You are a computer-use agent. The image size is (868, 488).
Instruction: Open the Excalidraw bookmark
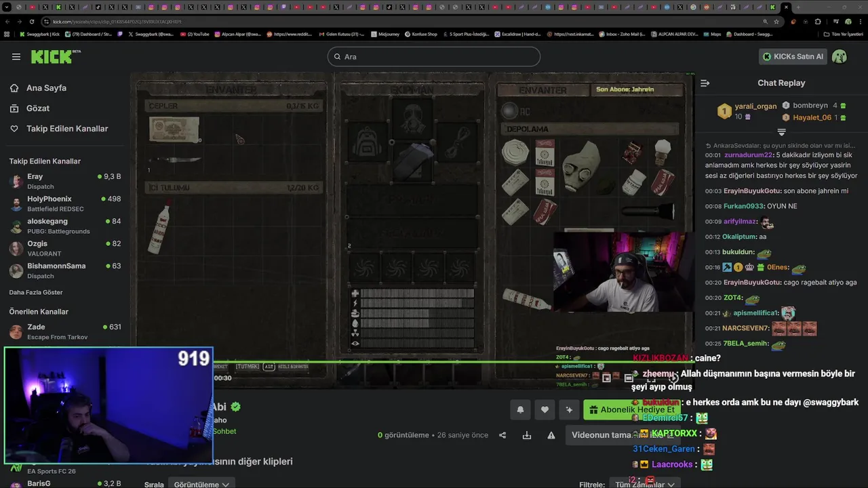click(517, 34)
